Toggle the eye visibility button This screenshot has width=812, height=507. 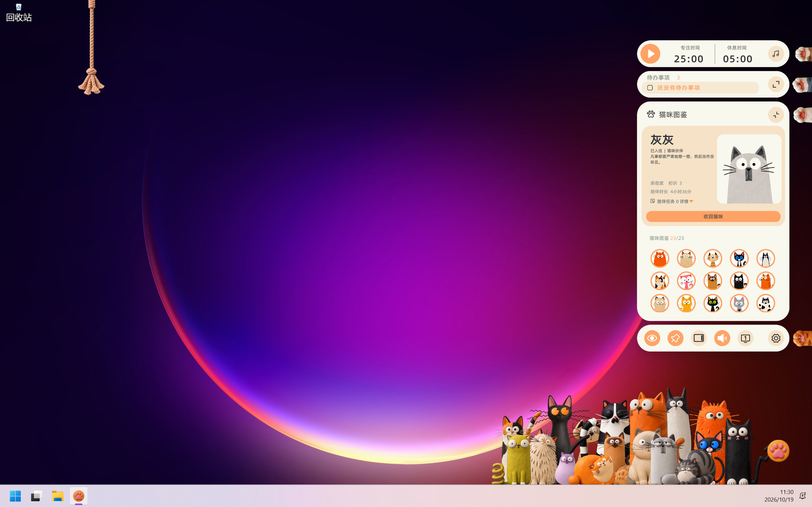(x=652, y=338)
